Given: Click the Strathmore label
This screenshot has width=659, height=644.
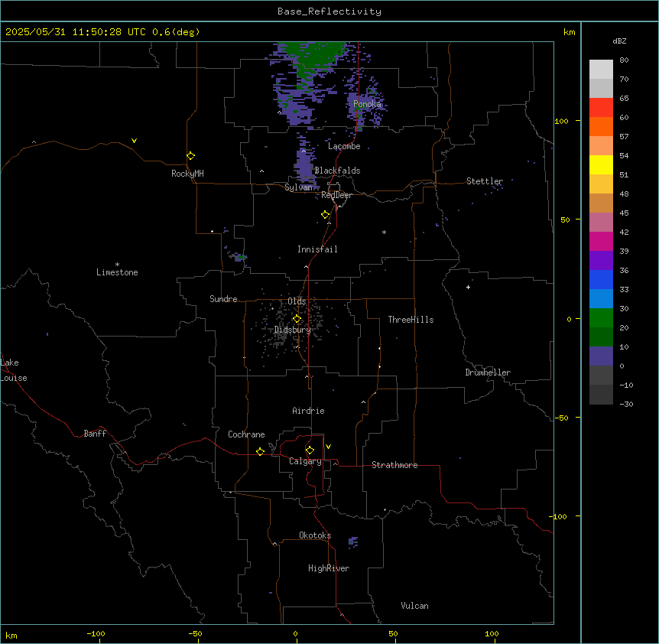Looking at the screenshot, I should (394, 465).
